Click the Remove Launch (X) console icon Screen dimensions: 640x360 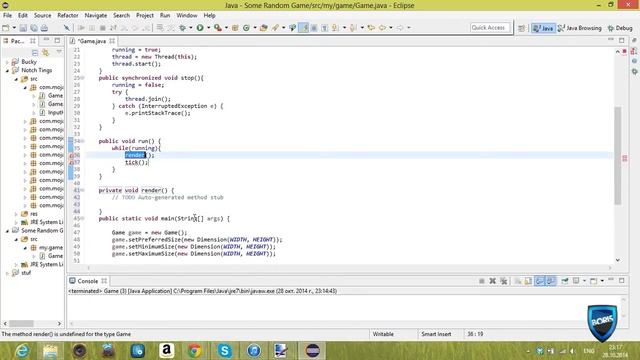[x=493, y=281]
